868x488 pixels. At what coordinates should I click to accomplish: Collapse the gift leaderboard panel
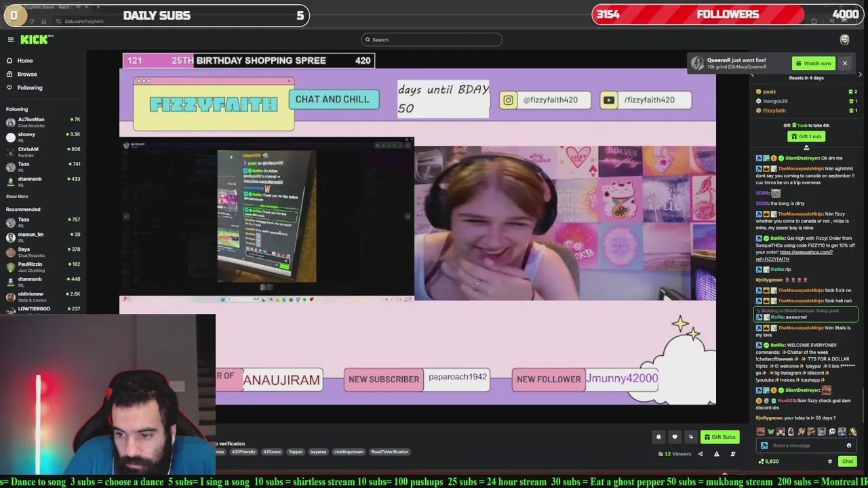(x=806, y=148)
